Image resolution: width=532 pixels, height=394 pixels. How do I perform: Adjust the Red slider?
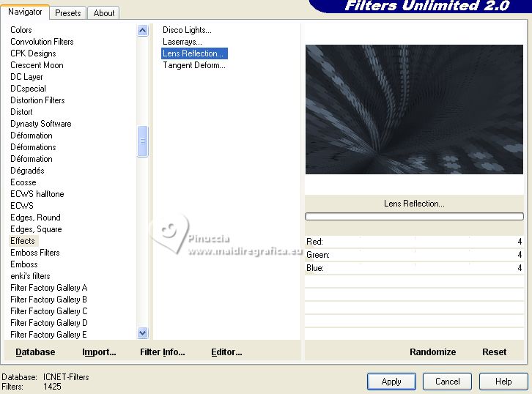(x=414, y=242)
